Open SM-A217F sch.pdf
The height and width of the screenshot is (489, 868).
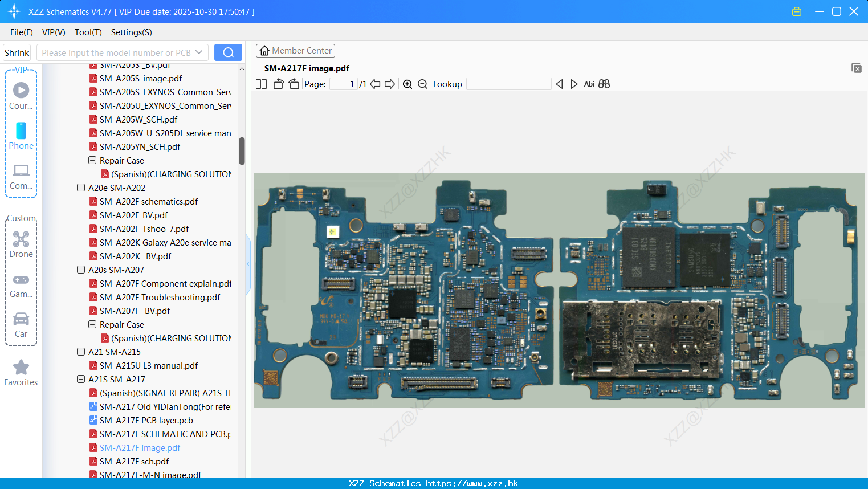(135, 461)
